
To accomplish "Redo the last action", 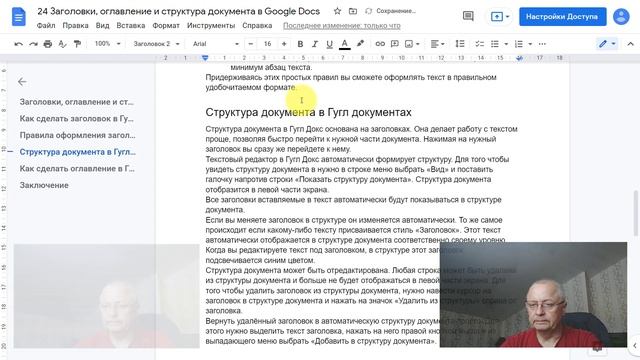I will (33, 44).
